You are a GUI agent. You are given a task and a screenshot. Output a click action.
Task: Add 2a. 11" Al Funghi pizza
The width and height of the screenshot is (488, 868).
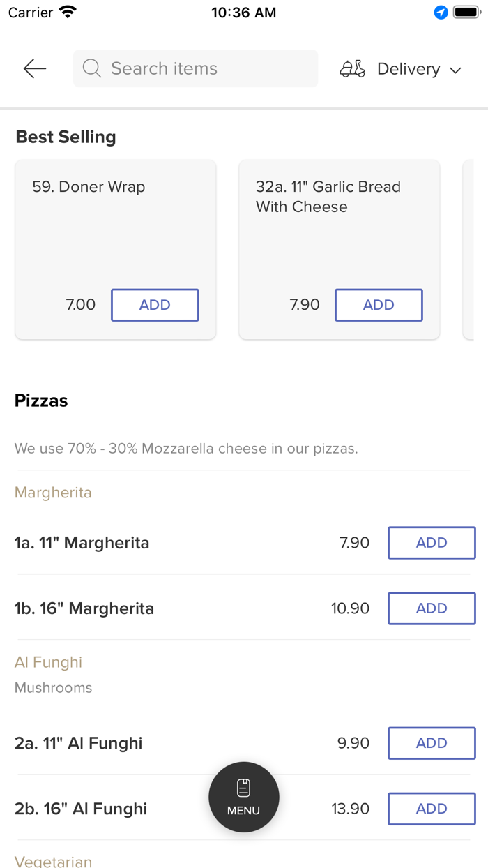(x=432, y=743)
